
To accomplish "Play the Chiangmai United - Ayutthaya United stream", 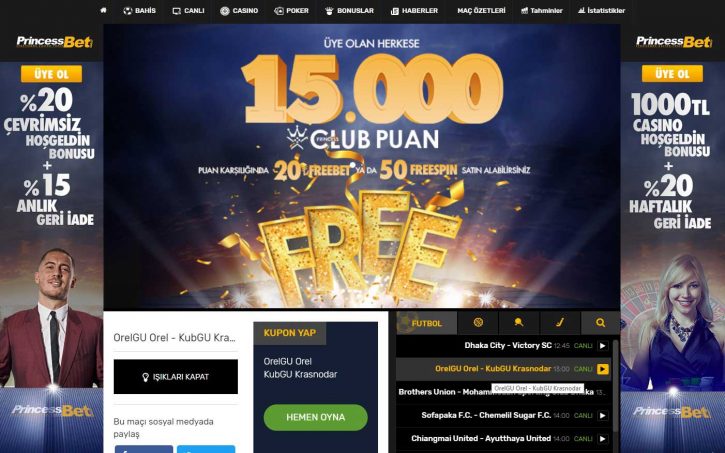I will pyautogui.click(x=602, y=438).
